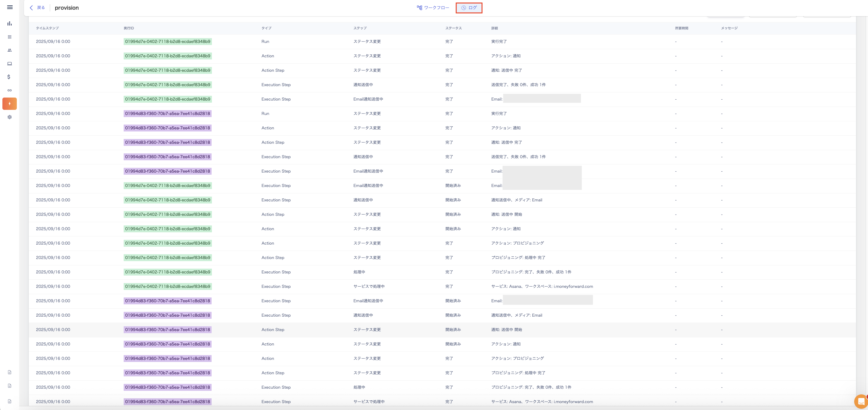Click the apps grid sidebar icon
Viewport: 868px width, 410px height.
(9, 37)
